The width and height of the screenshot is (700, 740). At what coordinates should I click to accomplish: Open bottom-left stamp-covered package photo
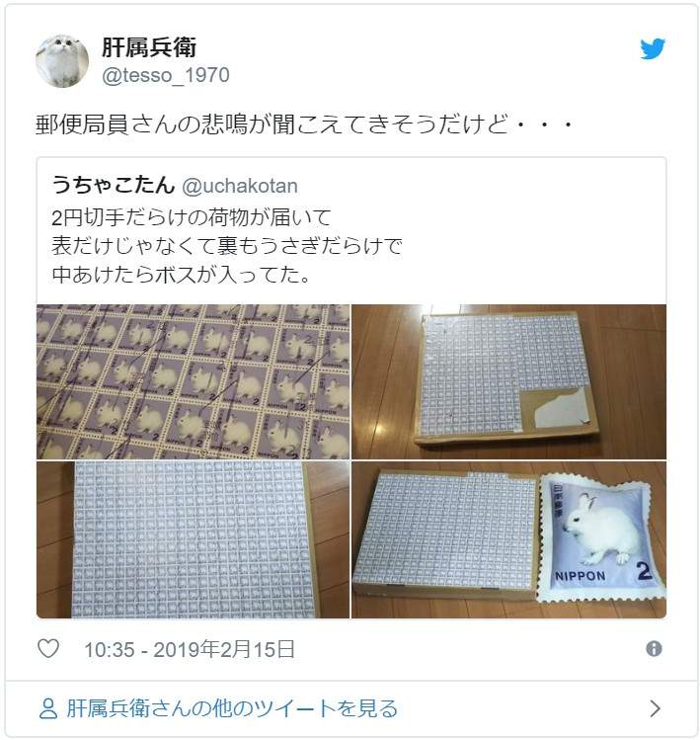pyautogui.click(x=194, y=539)
